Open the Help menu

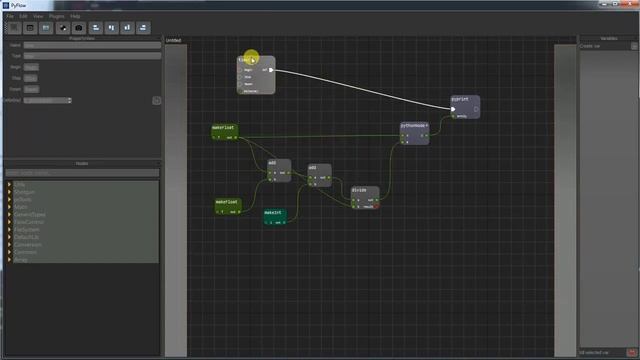click(x=75, y=16)
